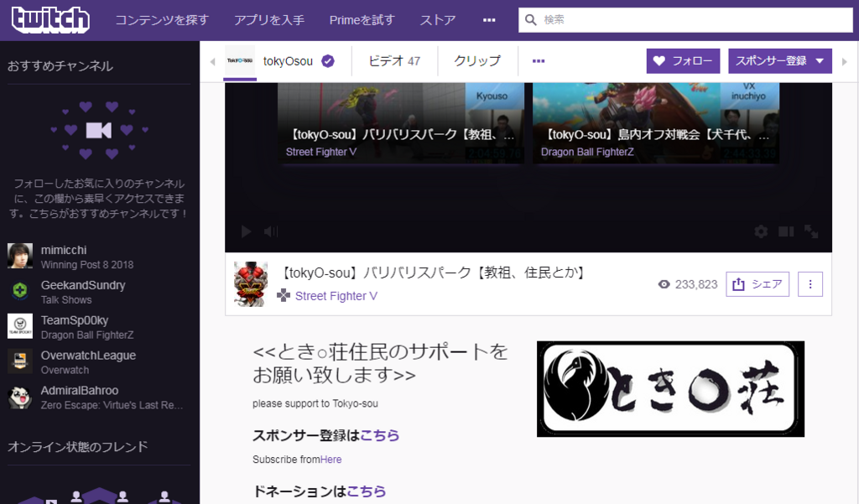Open the 島内オフ対戦会 Dragon Ball FighterZ video card

[656, 123]
